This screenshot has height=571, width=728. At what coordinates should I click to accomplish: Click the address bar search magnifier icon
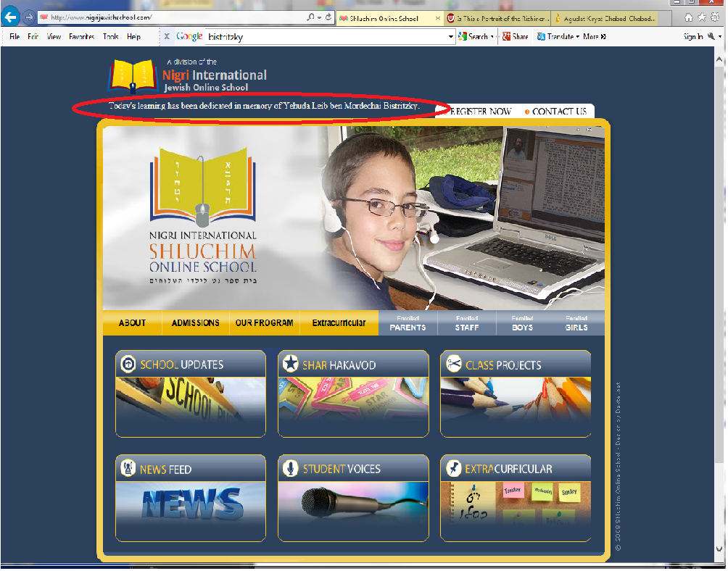pos(310,17)
